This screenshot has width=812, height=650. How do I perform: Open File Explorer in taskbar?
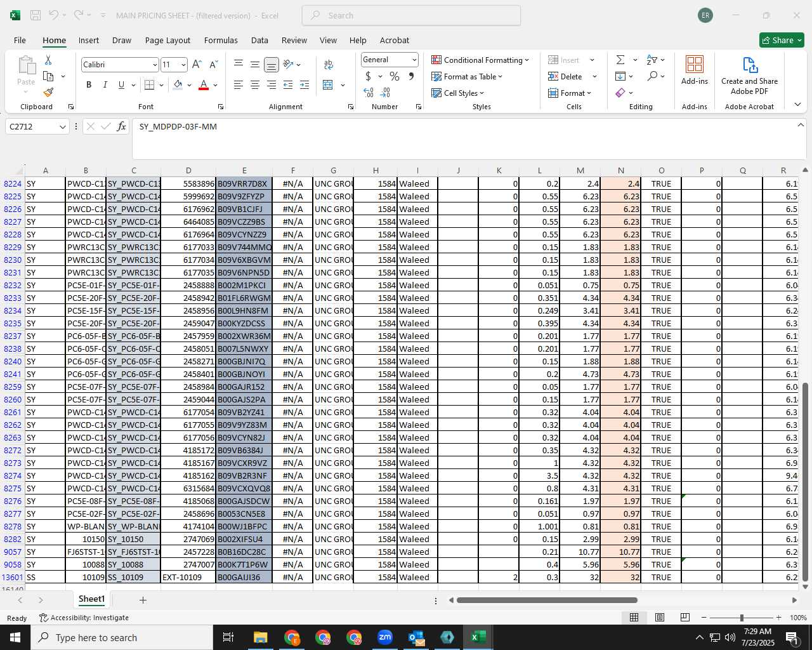[x=260, y=637]
